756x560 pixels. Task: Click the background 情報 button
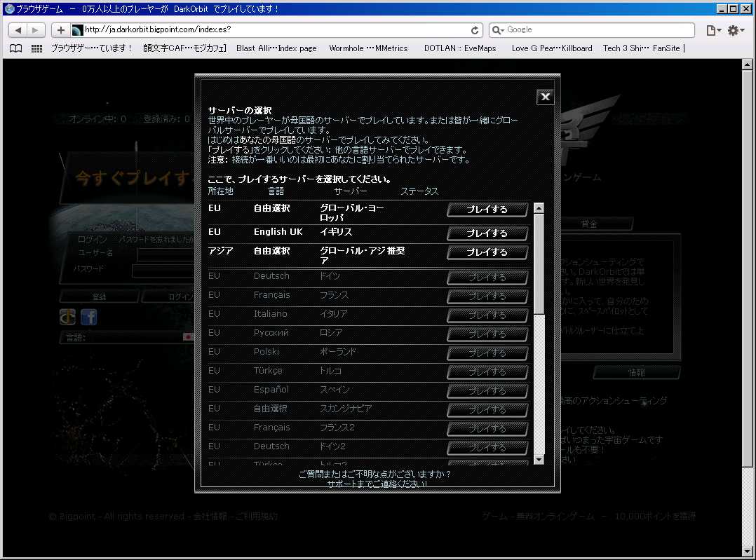(x=637, y=372)
